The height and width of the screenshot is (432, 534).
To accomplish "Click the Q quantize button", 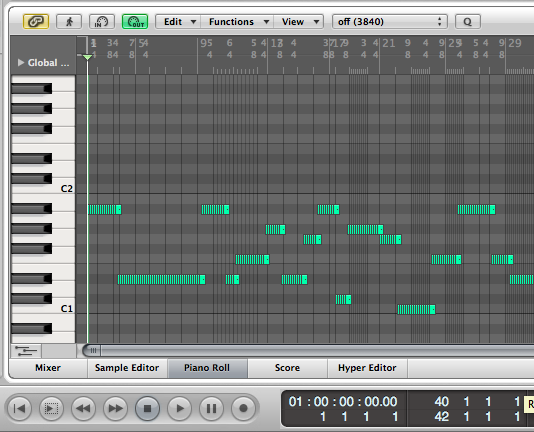I will [468, 22].
